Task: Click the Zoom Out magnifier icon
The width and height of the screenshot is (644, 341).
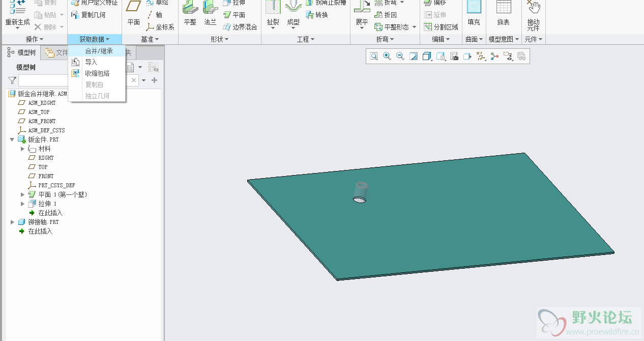Action: pyautogui.click(x=400, y=56)
